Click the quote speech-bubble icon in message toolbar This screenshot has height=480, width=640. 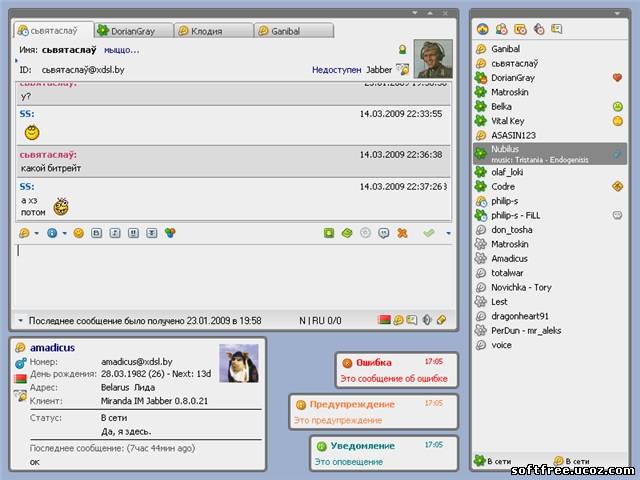[x=384, y=233]
